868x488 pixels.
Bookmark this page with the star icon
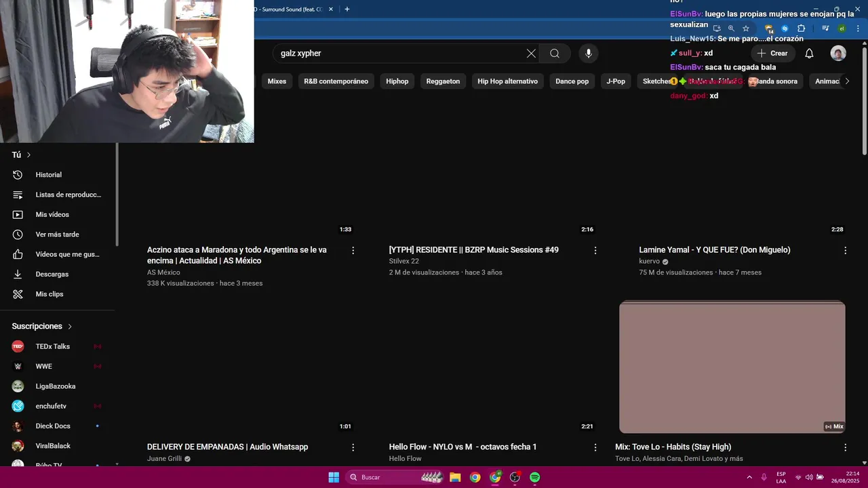(746, 28)
